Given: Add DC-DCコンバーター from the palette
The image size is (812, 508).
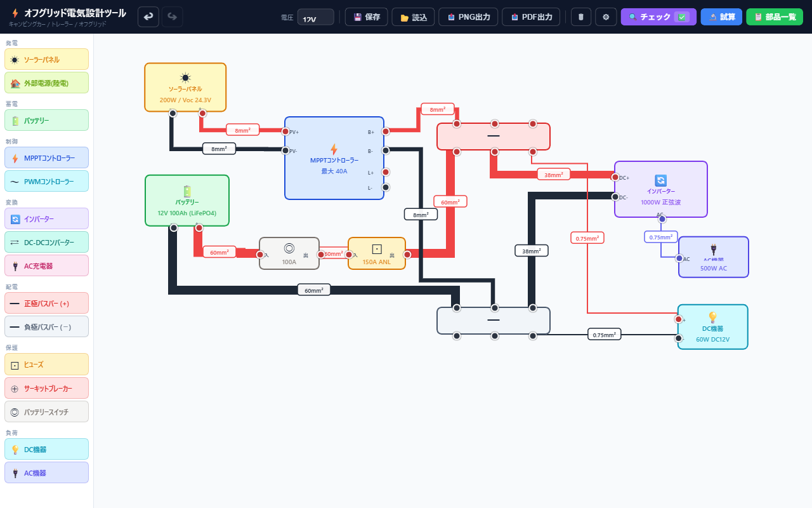Looking at the screenshot, I should 46,242.
